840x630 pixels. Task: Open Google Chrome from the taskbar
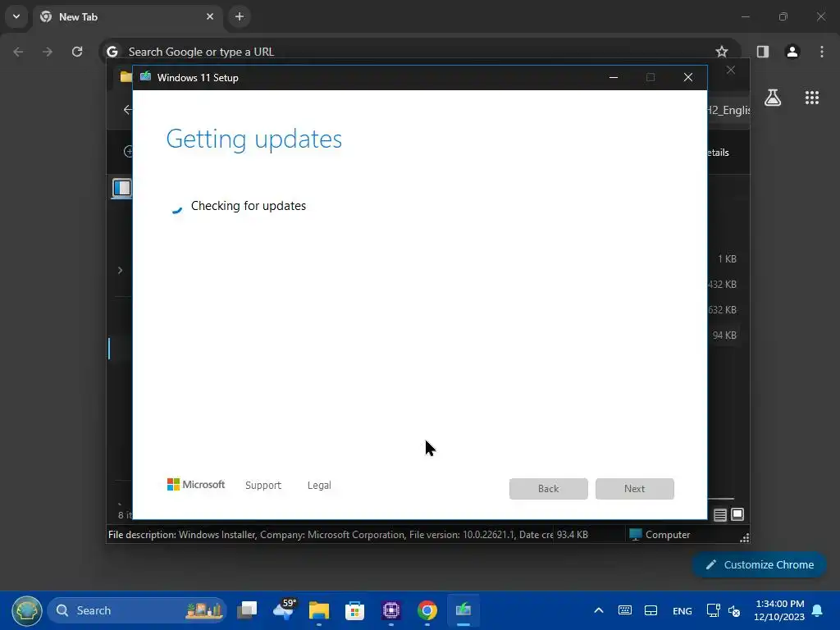427,610
